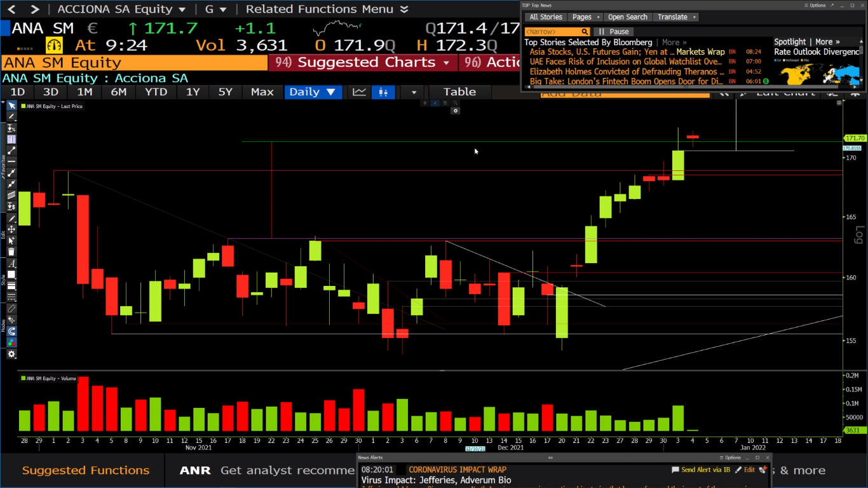Open the Daily periodicity dropdown
Viewport: 868px width, 488px height.
click(x=313, y=92)
